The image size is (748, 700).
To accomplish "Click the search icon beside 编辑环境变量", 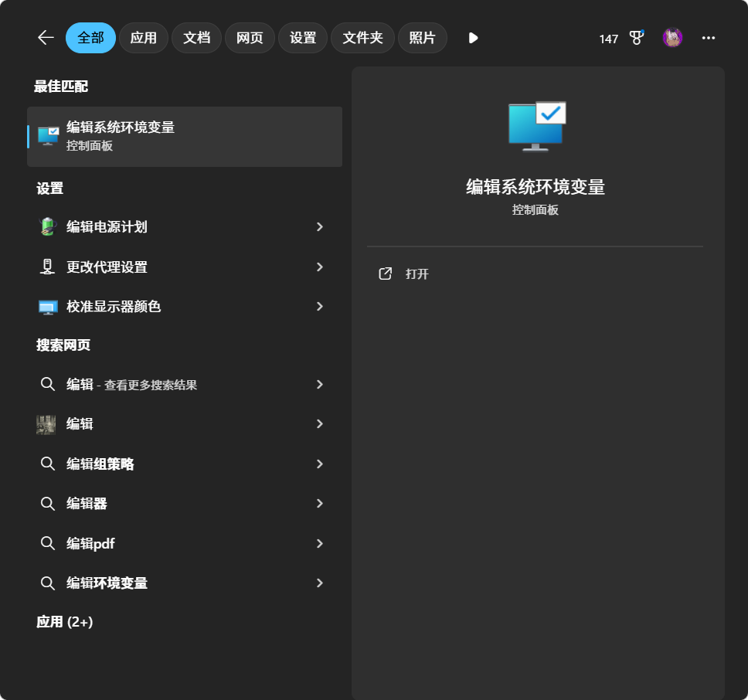I will 47,583.
